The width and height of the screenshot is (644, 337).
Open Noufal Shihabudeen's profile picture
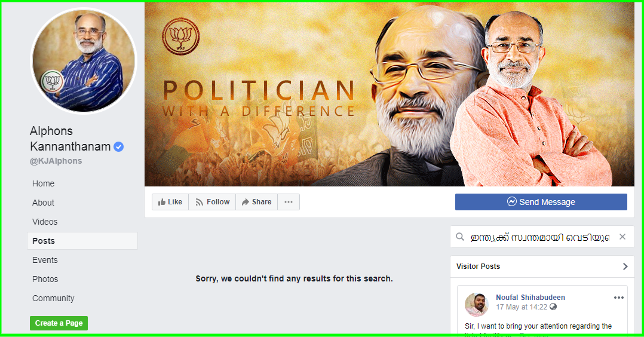pos(477,305)
